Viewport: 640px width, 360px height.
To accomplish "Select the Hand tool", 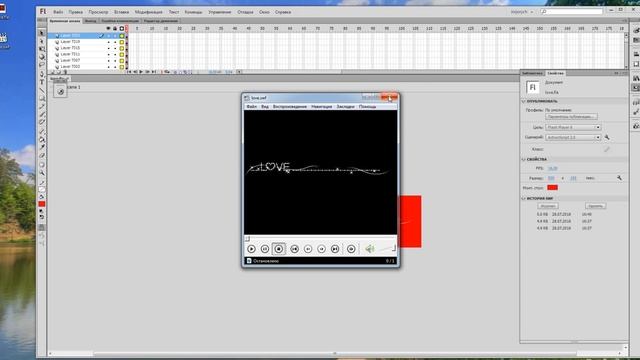I will click(x=42, y=165).
